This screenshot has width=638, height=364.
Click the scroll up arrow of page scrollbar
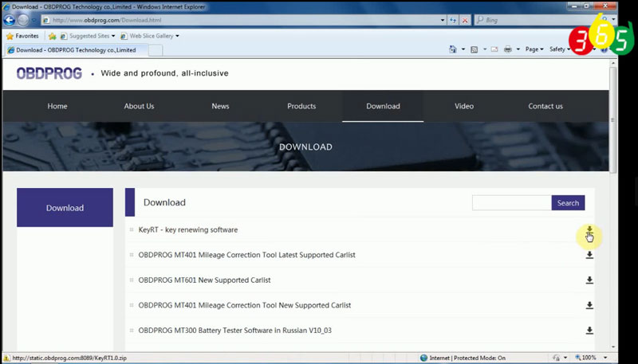coord(613,63)
